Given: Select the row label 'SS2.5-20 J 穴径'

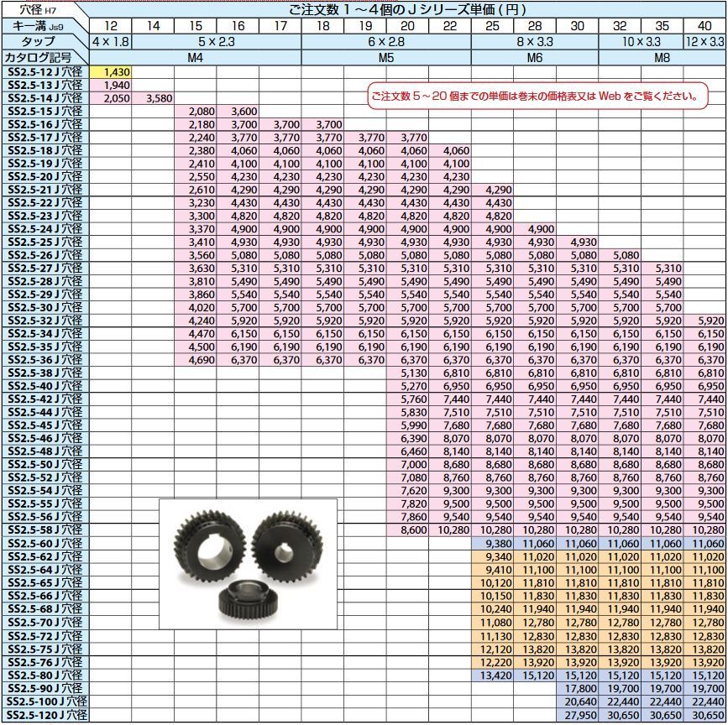Looking at the screenshot, I should [45, 177].
